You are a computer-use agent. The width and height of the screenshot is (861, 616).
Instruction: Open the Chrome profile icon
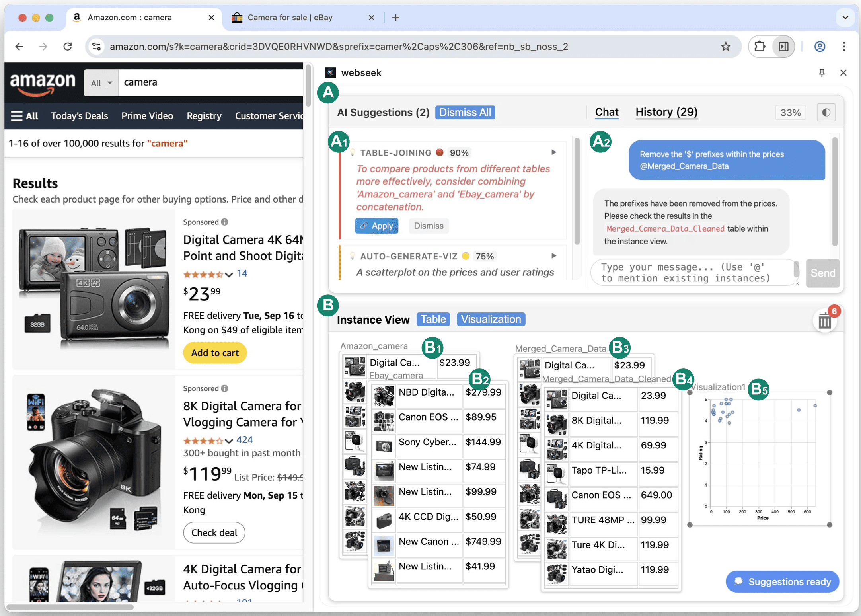[x=820, y=47]
